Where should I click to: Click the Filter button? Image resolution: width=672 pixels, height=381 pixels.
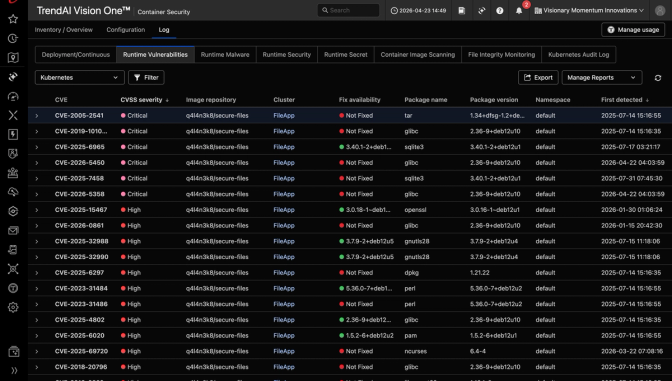tap(146, 78)
